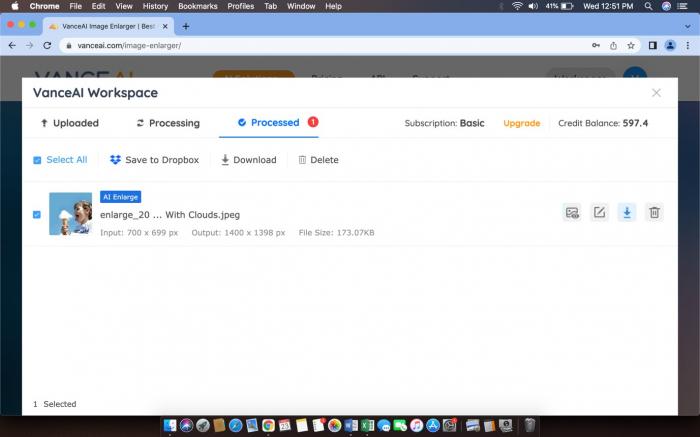The height and width of the screenshot is (437, 700).
Task: Click the Chrome forward arrow
Action: (29, 46)
